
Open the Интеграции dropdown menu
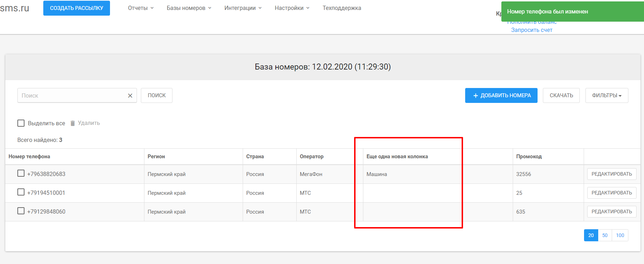243,8
